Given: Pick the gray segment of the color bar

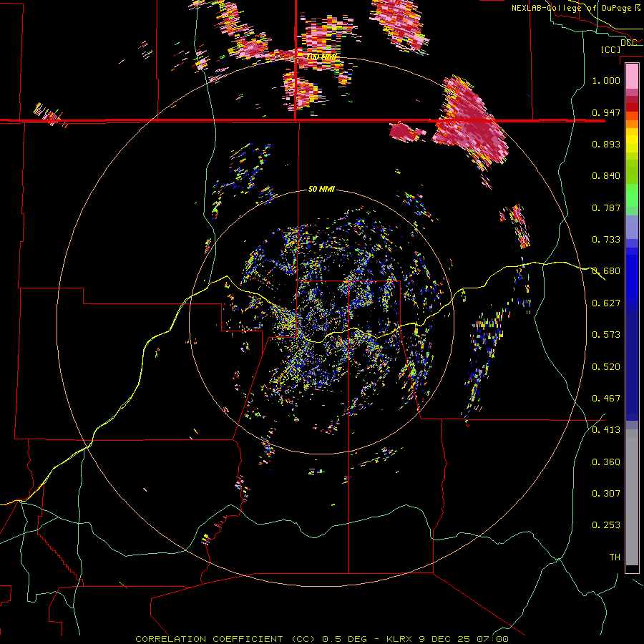Looking at the screenshot, I should [632, 497].
